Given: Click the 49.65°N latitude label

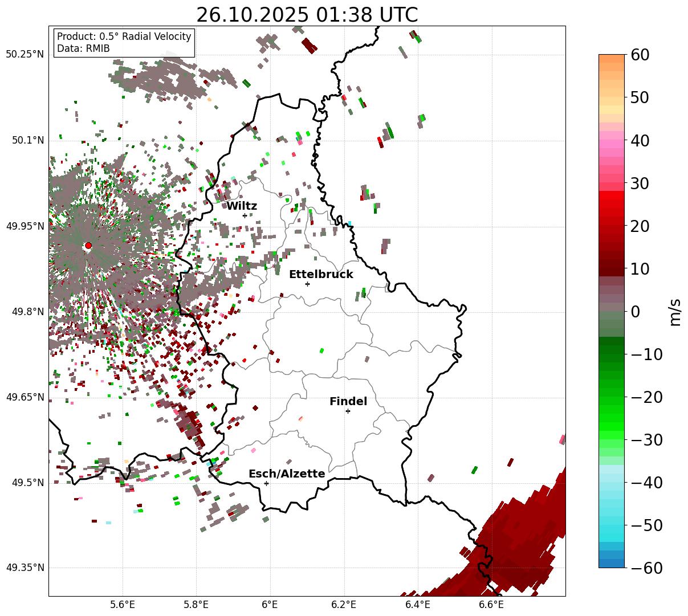Looking at the screenshot, I should pos(25,397).
